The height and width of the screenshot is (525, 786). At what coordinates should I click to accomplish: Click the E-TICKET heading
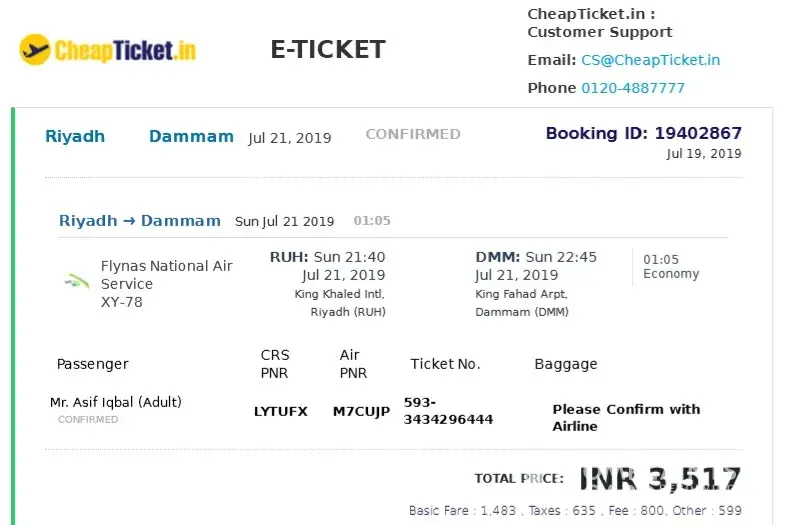[328, 50]
